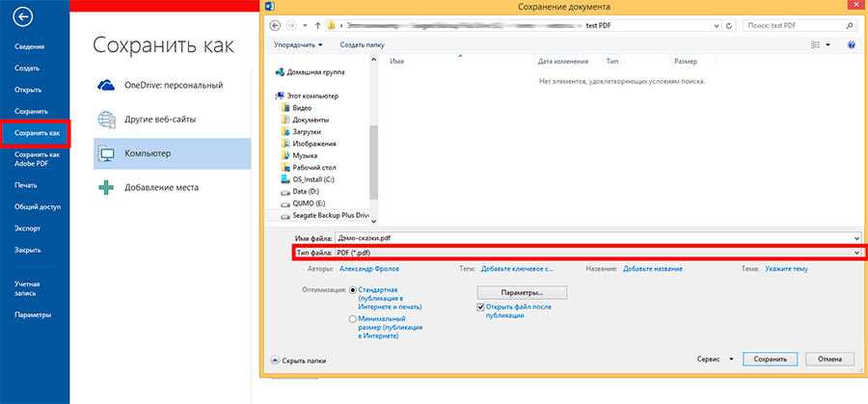Open the Упорядочить dropdown
This screenshot has width=868, height=404.
coord(298,44)
